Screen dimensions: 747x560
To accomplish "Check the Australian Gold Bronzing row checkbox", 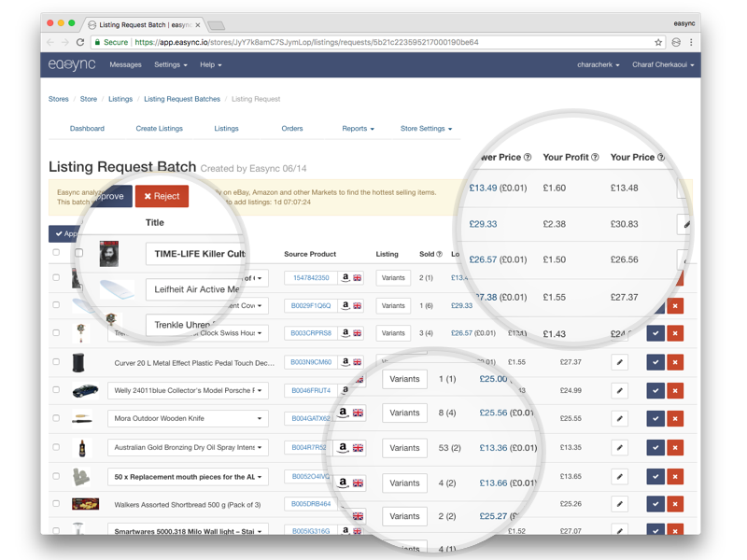I will pos(56,447).
